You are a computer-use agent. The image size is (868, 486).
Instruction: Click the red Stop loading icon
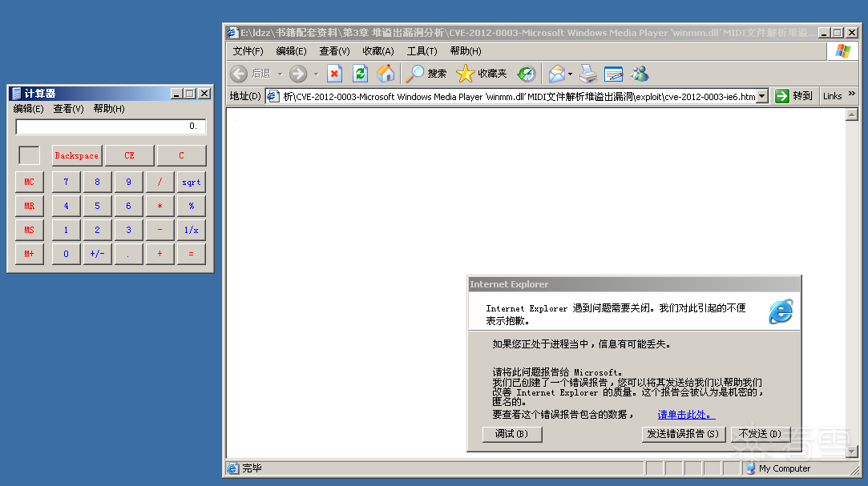pos(334,74)
